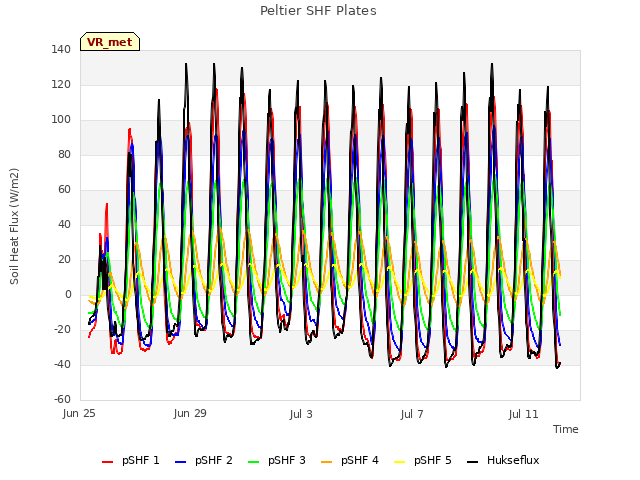Click the -60 y-axis tick label
The height and width of the screenshot is (480, 640).
[62, 399]
